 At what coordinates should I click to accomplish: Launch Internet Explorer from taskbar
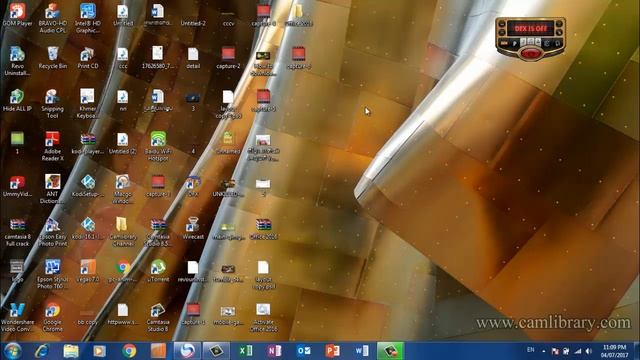click(42, 351)
